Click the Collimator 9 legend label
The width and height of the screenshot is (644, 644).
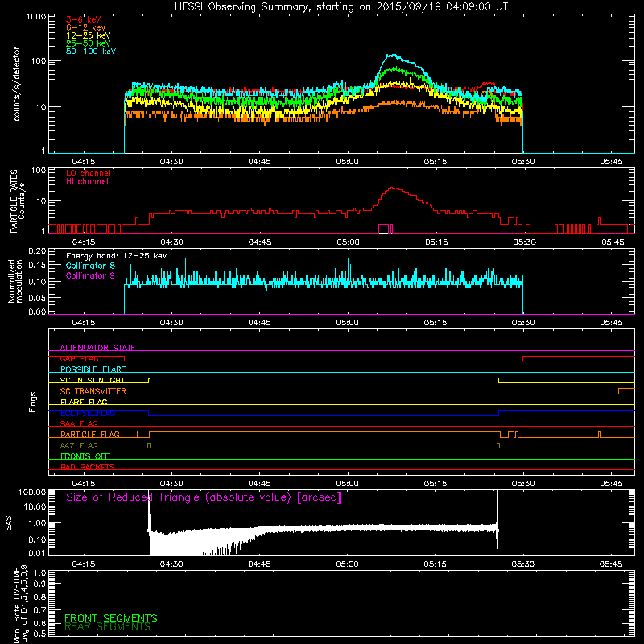click(90, 275)
